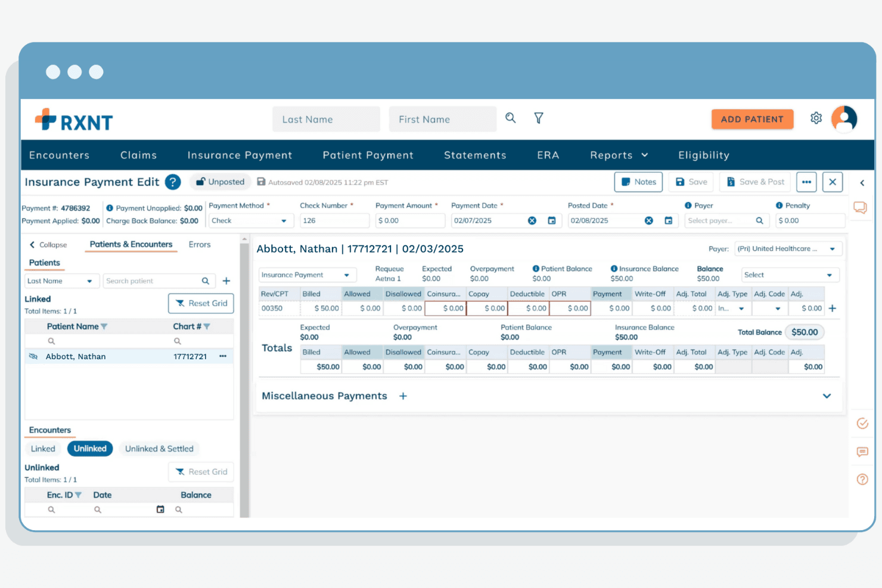Screen dimensions: 882x588
Task: Click Reset Grid in Linked patients section
Action: (x=201, y=303)
